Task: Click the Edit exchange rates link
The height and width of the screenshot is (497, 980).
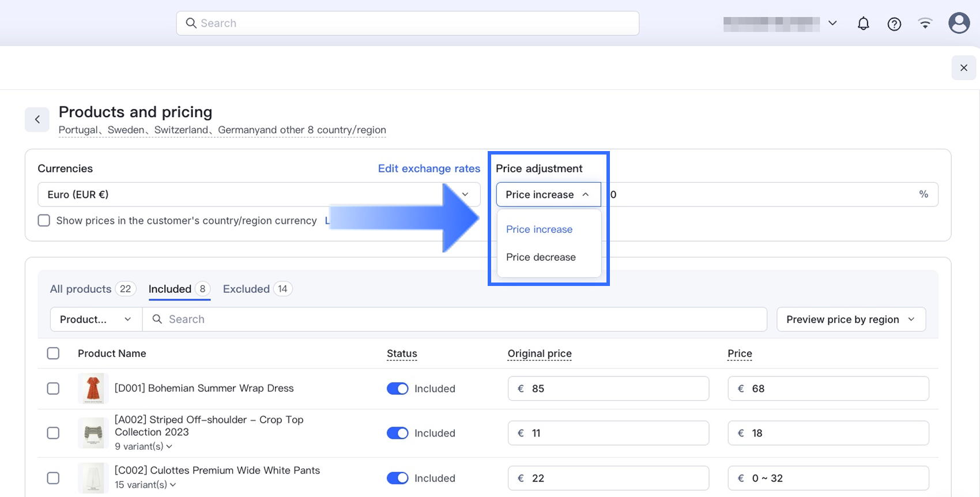Action: point(429,168)
